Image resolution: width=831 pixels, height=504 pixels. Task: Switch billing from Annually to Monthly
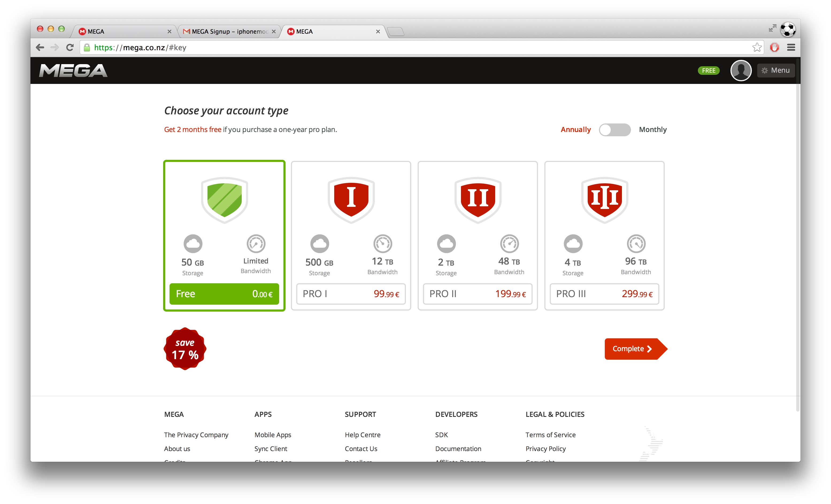click(614, 130)
